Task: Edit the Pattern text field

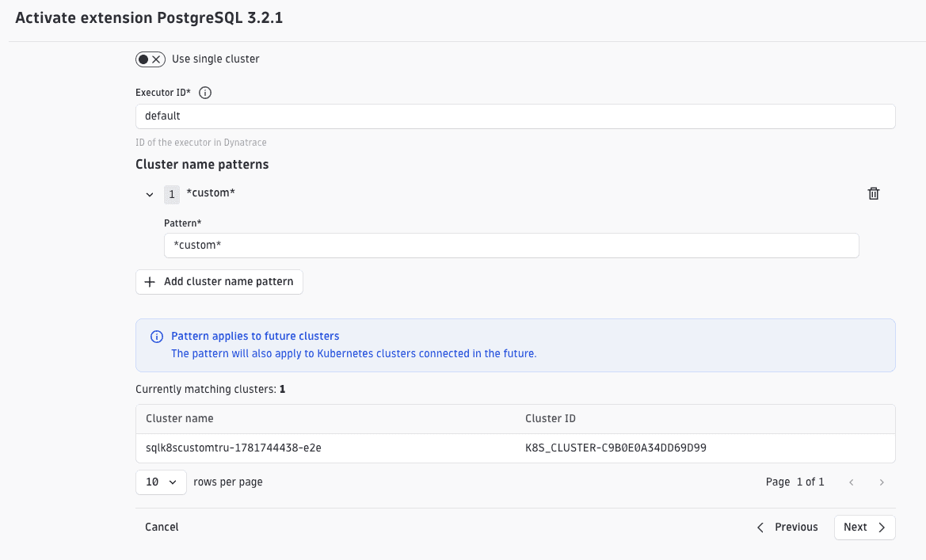Action: tap(511, 245)
